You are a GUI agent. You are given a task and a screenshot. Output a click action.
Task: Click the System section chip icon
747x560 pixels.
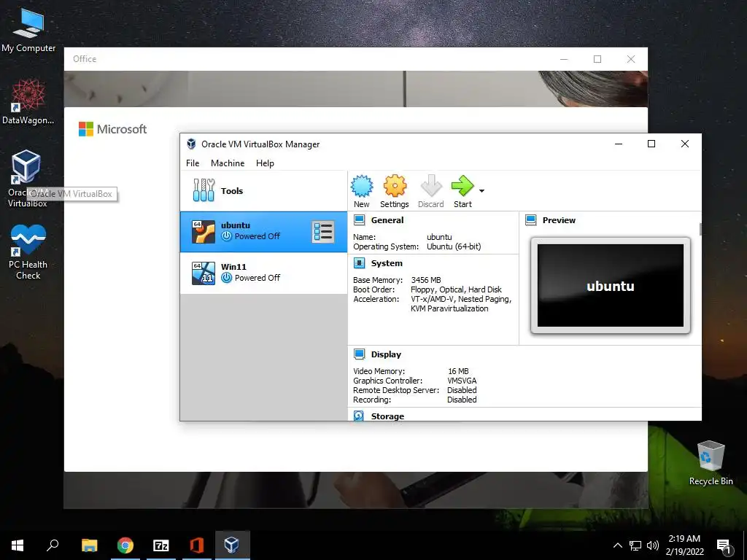[359, 262]
